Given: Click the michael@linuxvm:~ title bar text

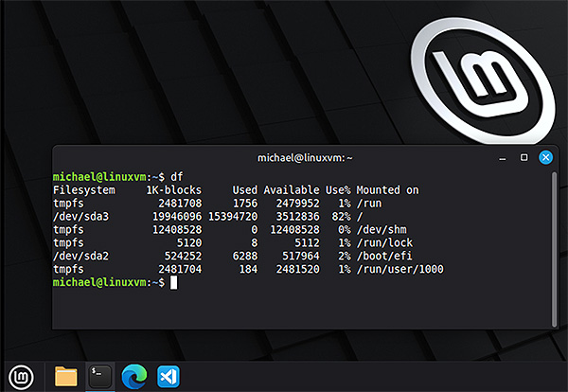Looking at the screenshot, I should (305, 158).
